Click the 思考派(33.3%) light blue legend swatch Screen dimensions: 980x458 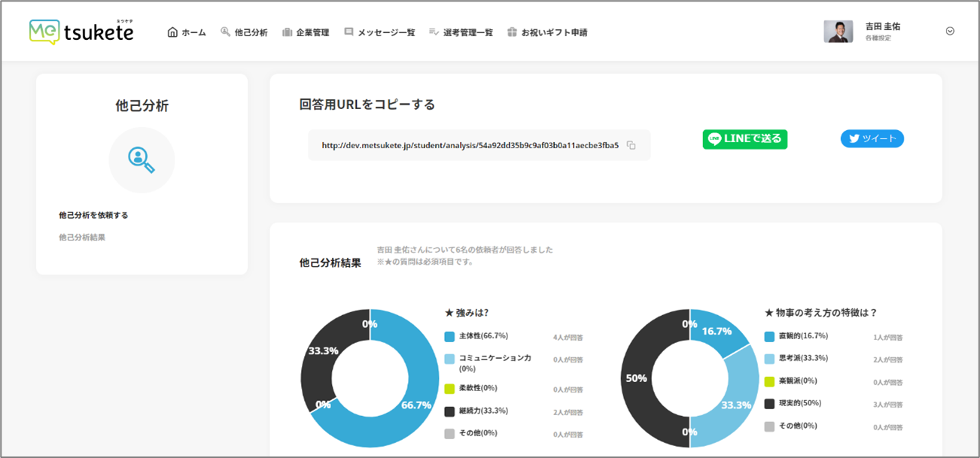[769, 359]
